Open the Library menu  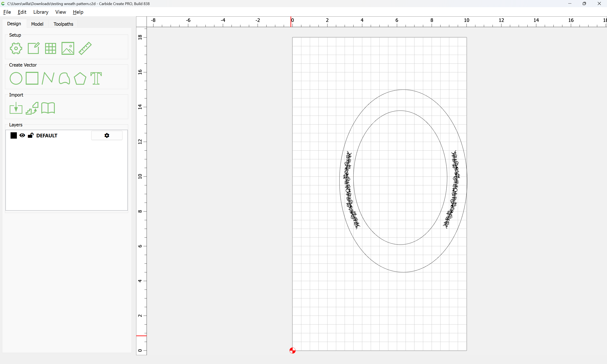pos(41,12)
